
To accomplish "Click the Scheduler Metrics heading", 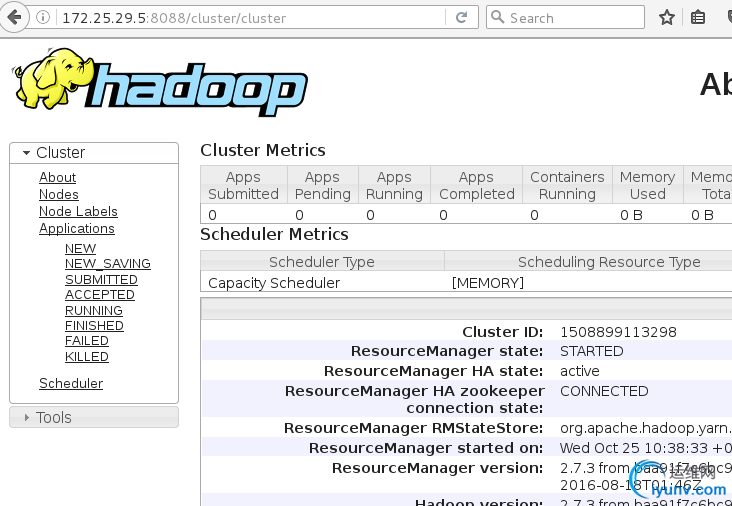I will (274, 234).
